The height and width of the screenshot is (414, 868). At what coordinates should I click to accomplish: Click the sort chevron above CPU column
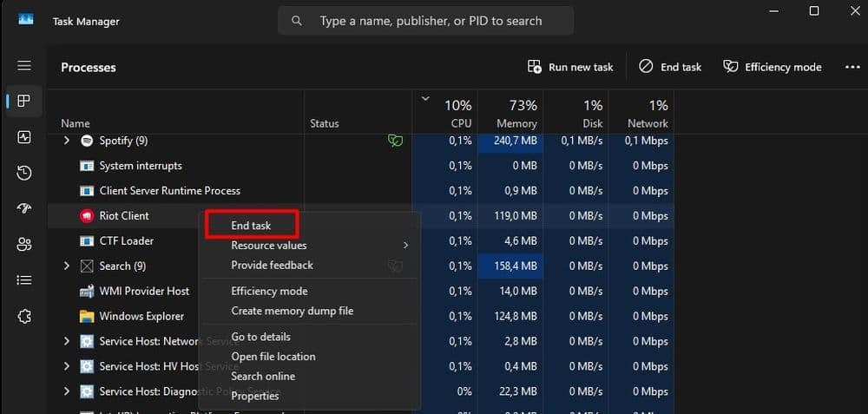(x=425, y=99)
